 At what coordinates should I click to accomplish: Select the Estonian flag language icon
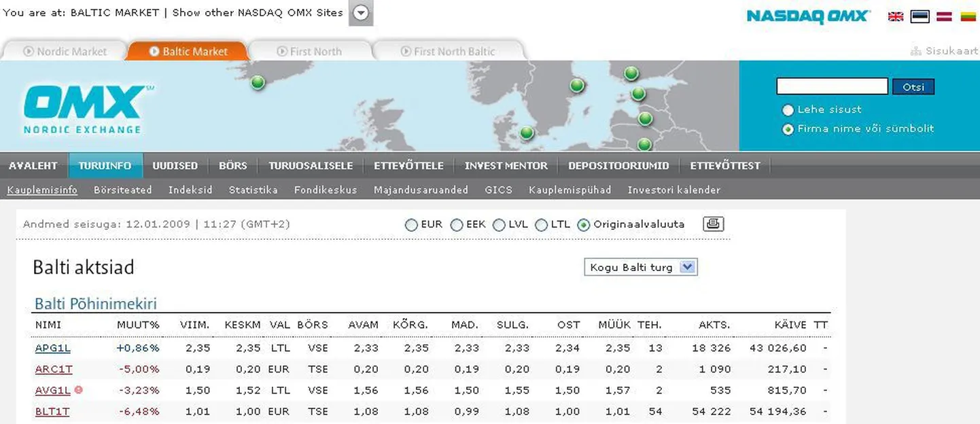[920, 16]
